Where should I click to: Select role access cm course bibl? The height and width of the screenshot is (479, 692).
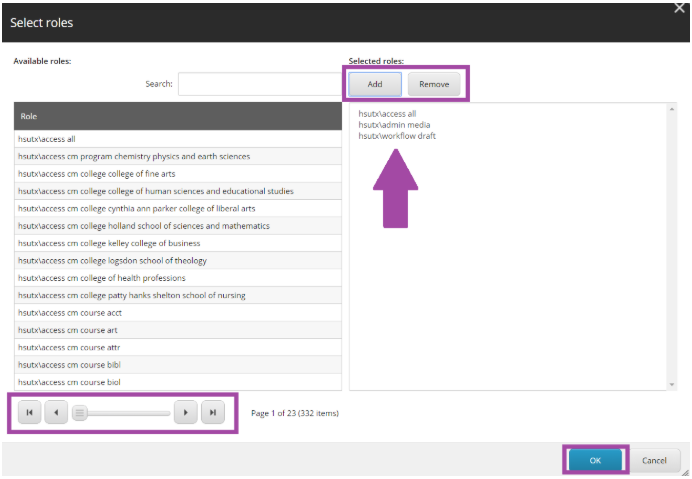(178, 365)
